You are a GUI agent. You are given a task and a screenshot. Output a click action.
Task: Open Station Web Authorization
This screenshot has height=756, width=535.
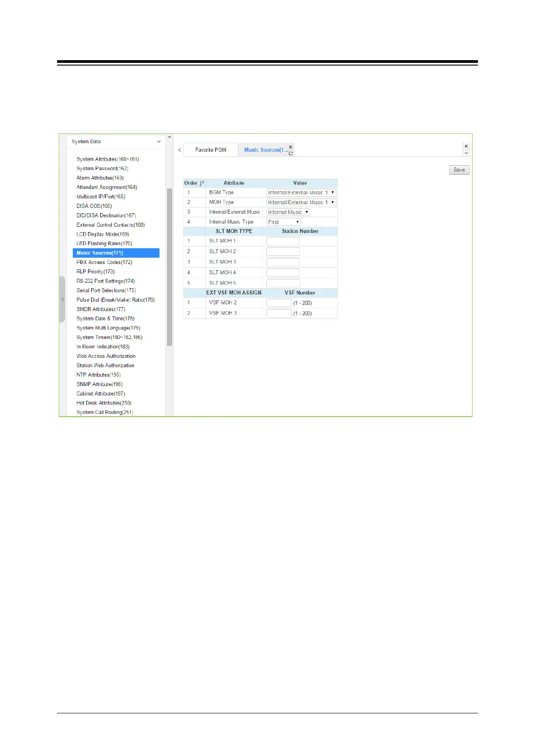click(106, 365)
